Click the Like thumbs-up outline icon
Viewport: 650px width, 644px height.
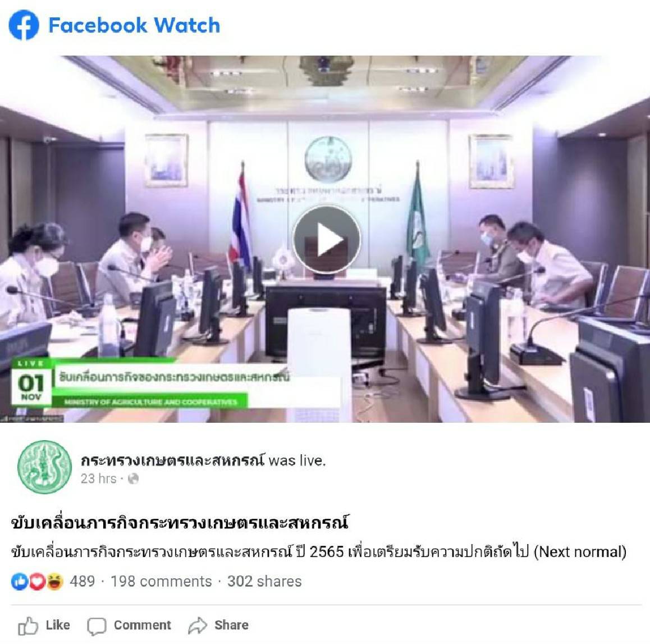(28, 625)
